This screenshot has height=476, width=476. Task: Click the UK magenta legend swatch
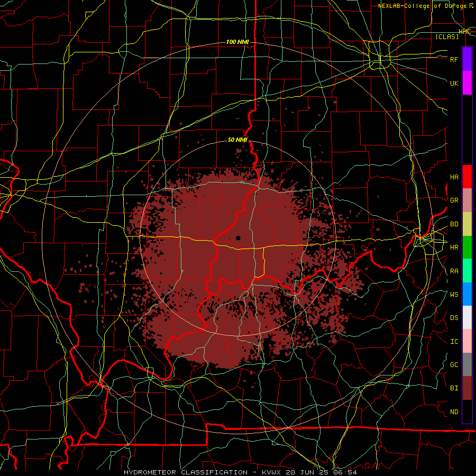pos(467,83)
